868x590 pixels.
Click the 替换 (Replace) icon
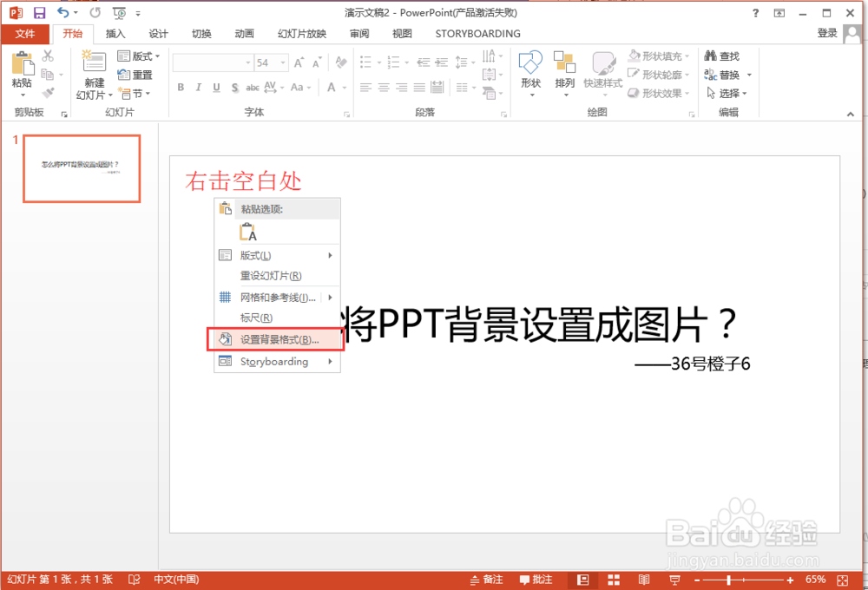pos(726,74)
